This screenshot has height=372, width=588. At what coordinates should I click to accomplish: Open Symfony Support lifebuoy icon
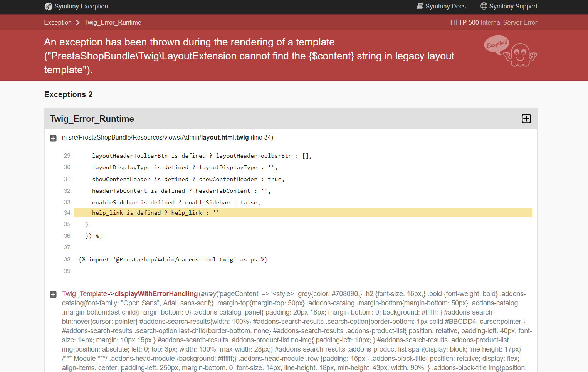click(484, 6)
